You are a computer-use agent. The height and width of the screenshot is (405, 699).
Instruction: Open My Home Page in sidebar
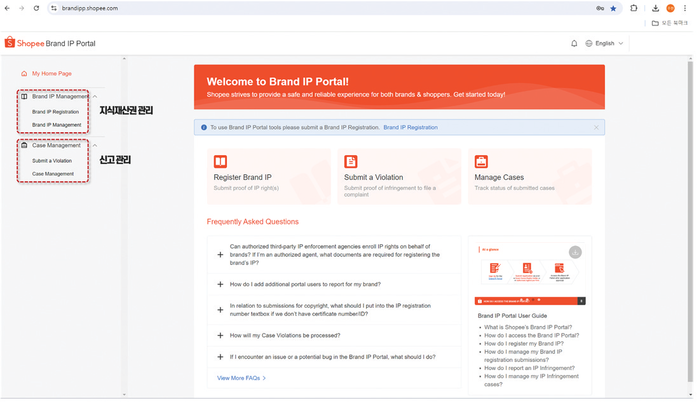[52, 74]
